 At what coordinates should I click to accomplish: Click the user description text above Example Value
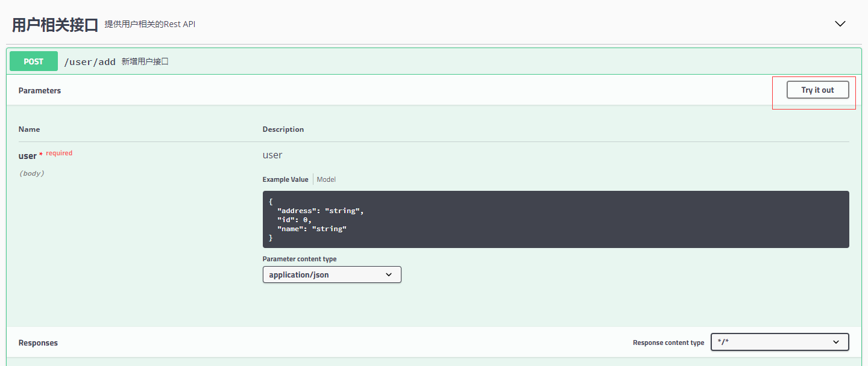pyautogui.click(x=272, y=155)
